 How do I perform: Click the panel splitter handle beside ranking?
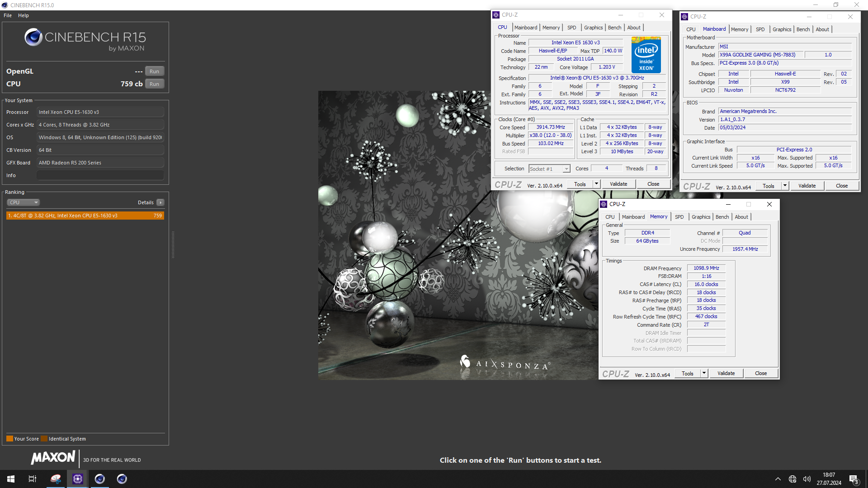pos(173,244)
